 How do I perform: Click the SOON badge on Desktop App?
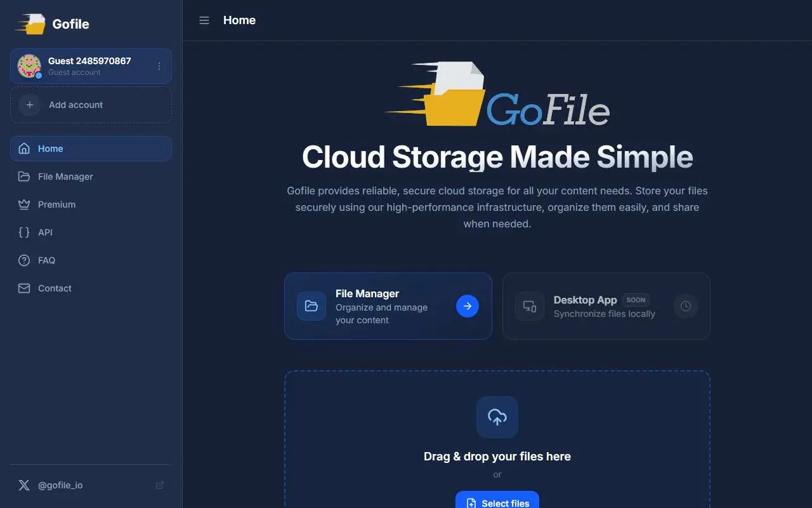[x=636, y=300]
